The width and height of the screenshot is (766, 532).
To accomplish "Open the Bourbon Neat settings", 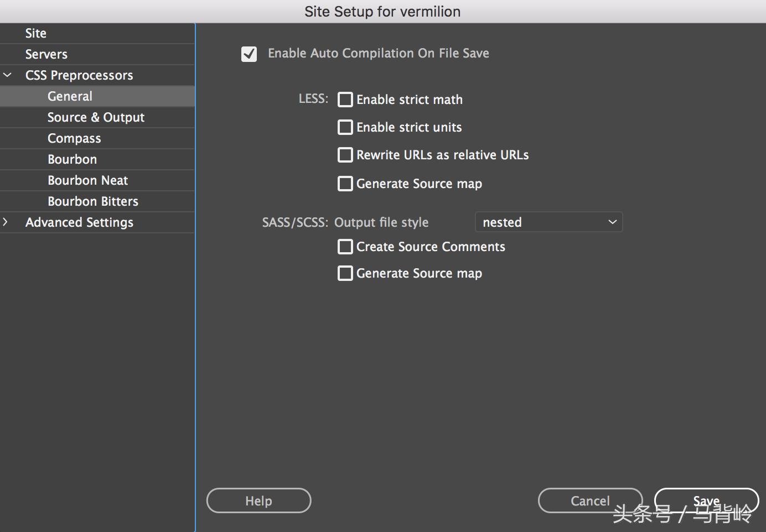I will (87, 180).
